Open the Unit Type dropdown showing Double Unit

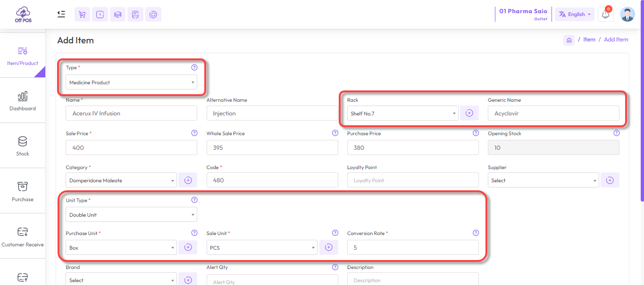[132, 215]
